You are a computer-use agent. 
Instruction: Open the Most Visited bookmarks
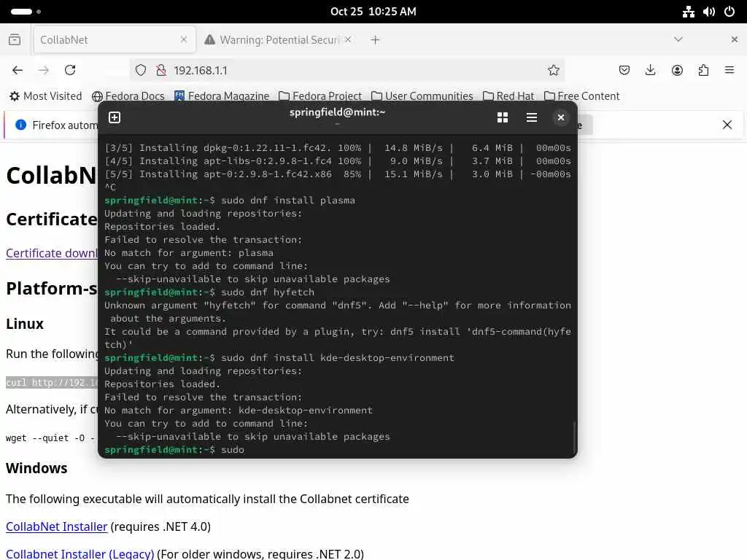tap(46, 96)
